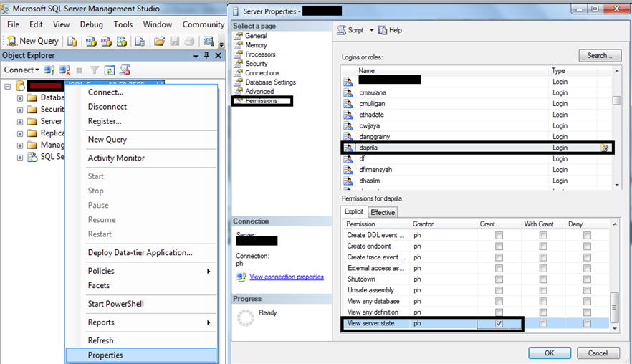The width and height of the screenshot is (632, 364).
Task: Click the login icon beside cmaulana
Action: coord(348,92)
